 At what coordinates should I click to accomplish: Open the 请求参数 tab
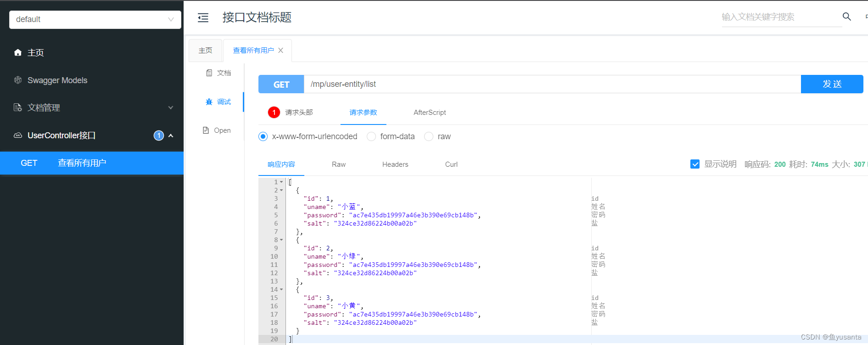[x=363, y=112]
